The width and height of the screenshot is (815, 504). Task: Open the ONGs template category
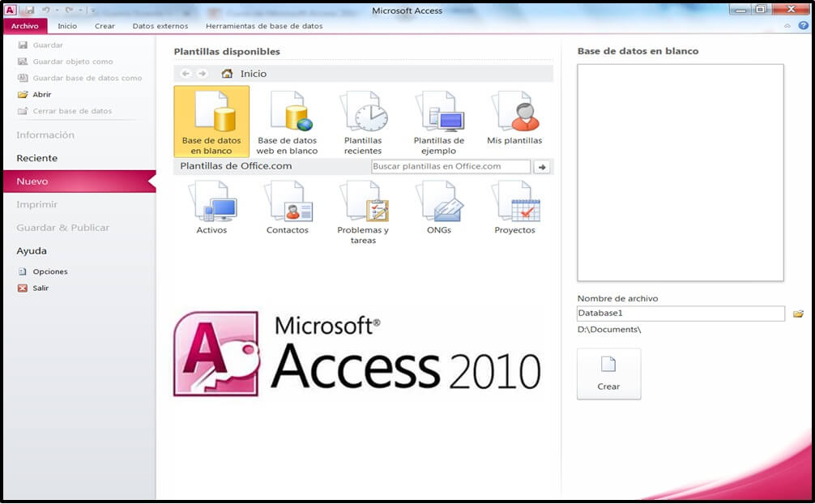tap(438, 207)
